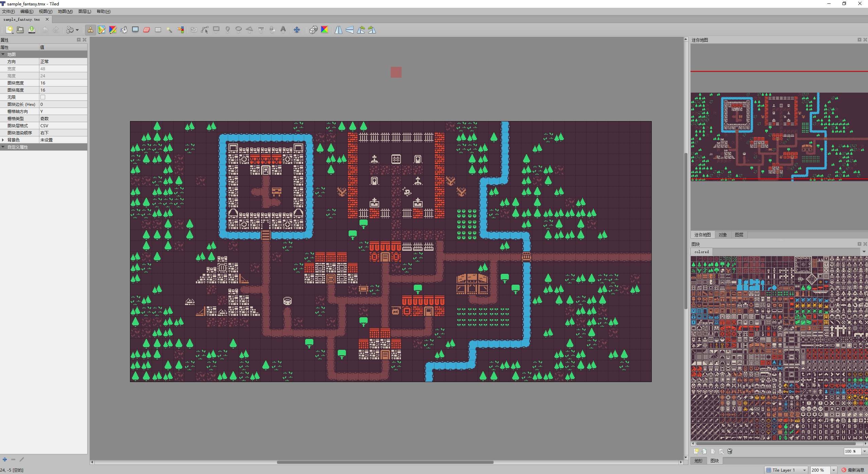Toggle Random Mode dice icon
The image size is (868, 474).
(x=313, y=30)
